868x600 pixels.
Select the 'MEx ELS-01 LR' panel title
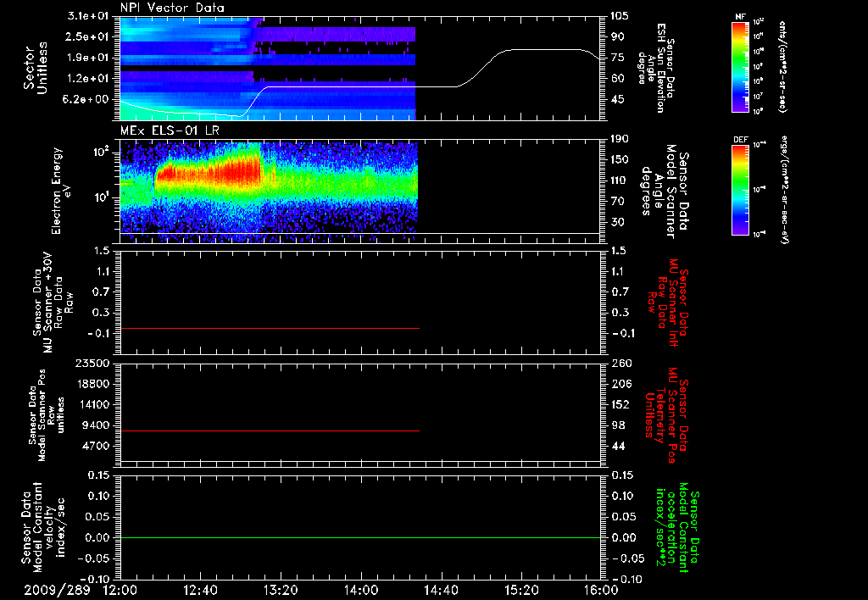click(x=169, y=131)
